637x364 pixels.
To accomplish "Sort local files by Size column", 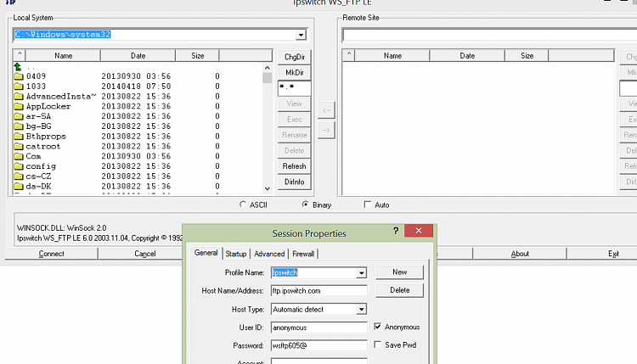I will coord(198,55).
